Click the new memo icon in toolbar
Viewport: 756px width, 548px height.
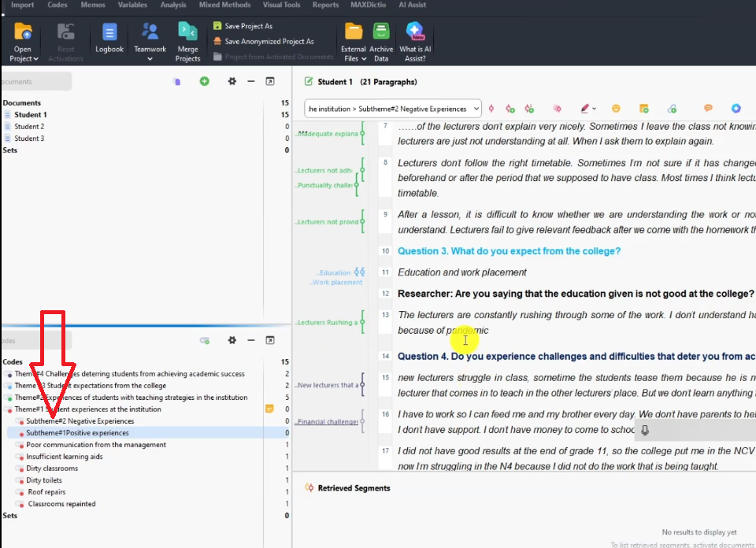point(643,109)
